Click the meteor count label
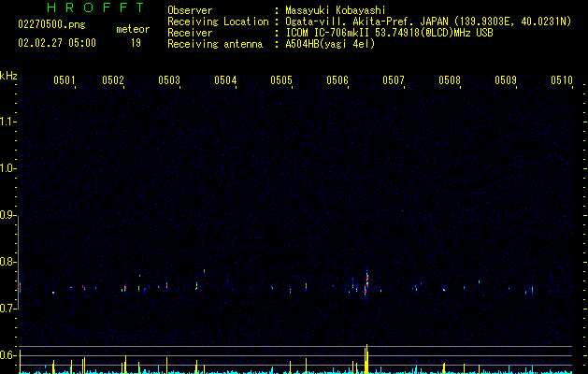 tap(133, 29)
